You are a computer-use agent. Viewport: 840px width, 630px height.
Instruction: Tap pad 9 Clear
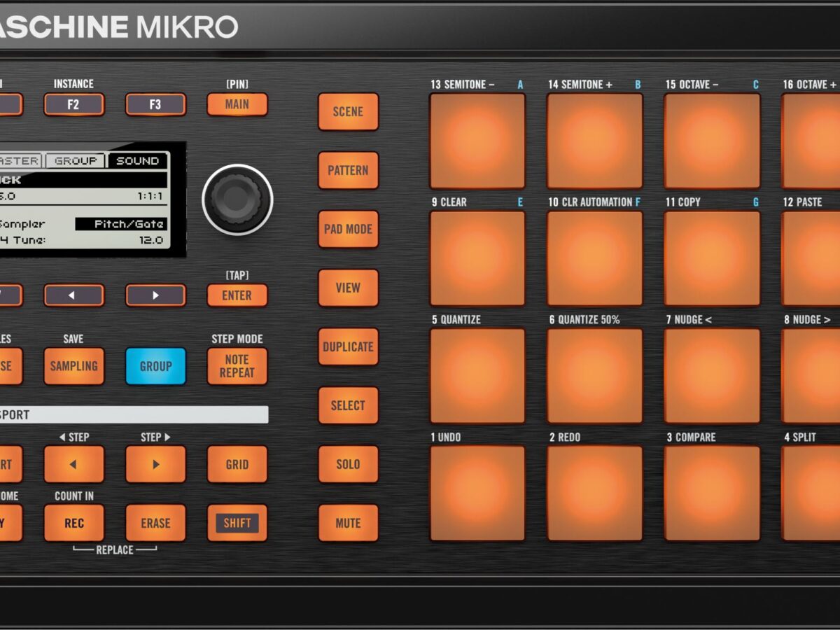click(x=477, y=258)
